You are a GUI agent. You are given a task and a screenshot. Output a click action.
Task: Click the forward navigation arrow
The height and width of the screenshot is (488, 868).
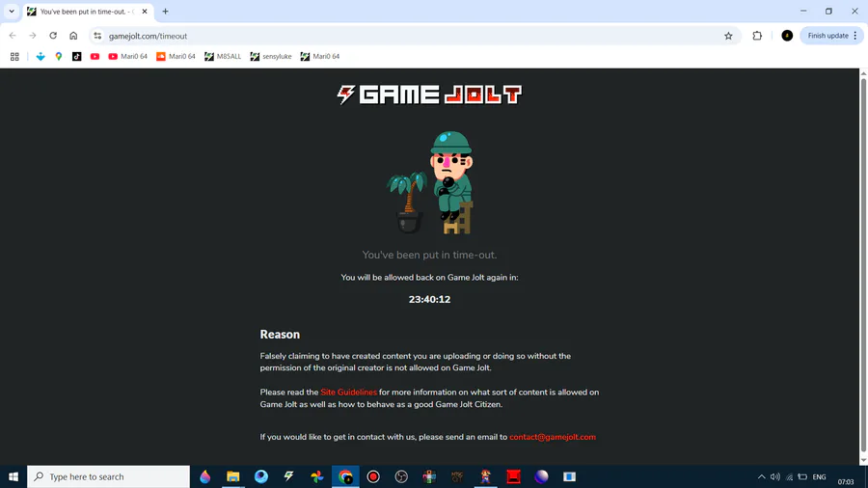coord(33,36)
